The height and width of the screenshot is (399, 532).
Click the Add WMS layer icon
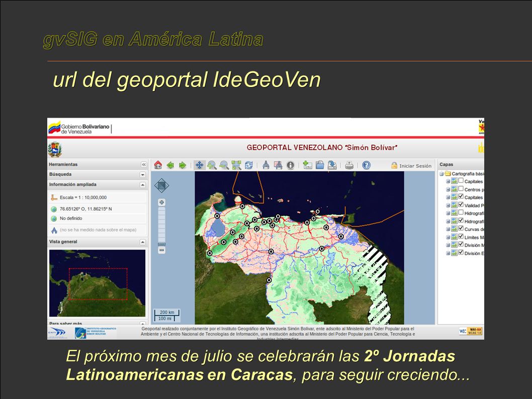(x=307, y=166)
